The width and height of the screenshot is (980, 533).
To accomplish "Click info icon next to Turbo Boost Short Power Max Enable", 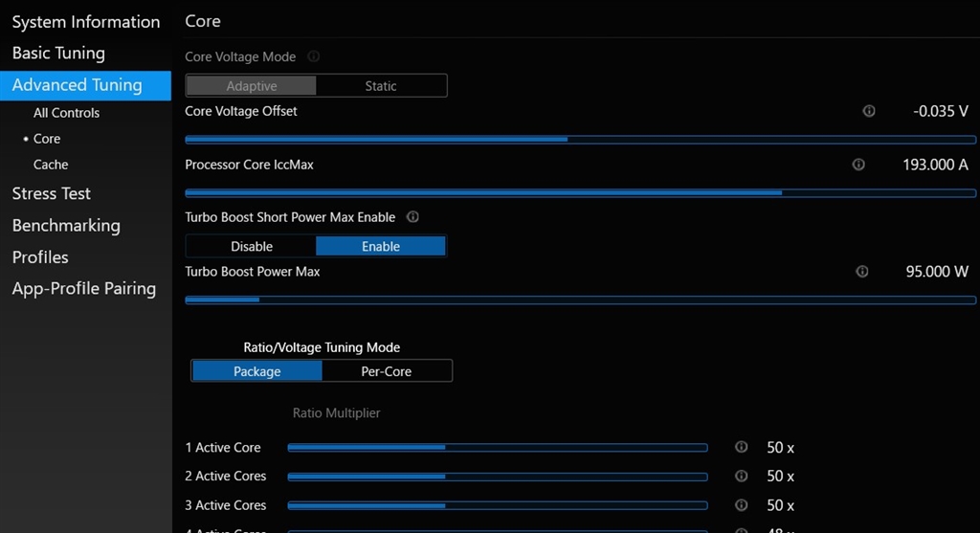I will [412, 217].
